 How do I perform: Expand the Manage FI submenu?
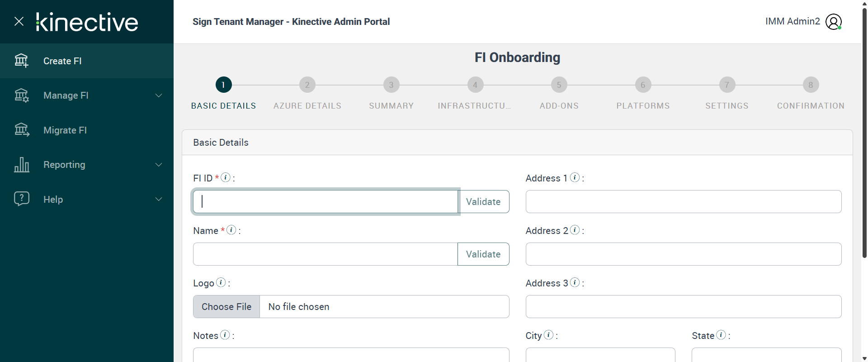159,95
